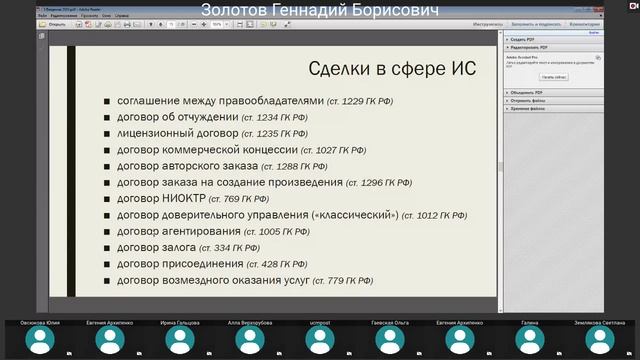Click camera-off icon beside Овсюкова Юлия avatar
The width and height of the screenshot is (640, 360).
pos(69,353)
